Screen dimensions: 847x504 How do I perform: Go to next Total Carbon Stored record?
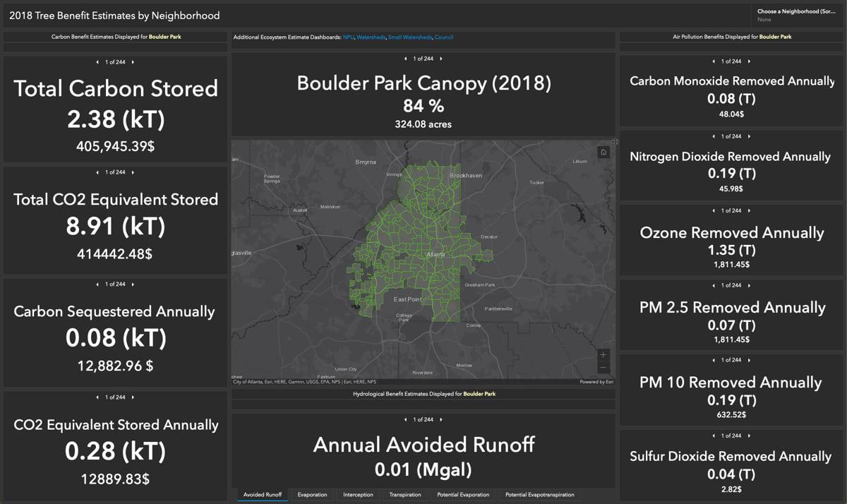(x=133, y=62)
